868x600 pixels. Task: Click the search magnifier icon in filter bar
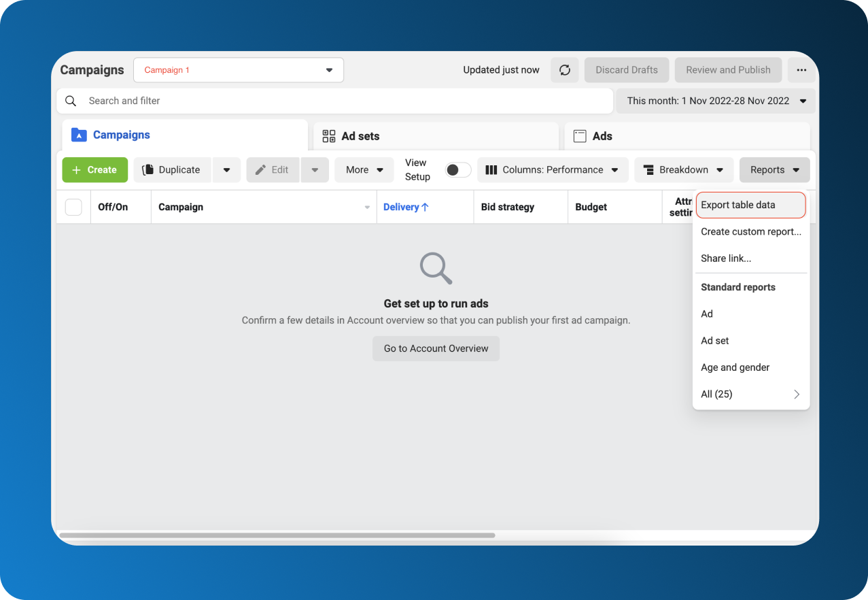click(x=71, y=101)
